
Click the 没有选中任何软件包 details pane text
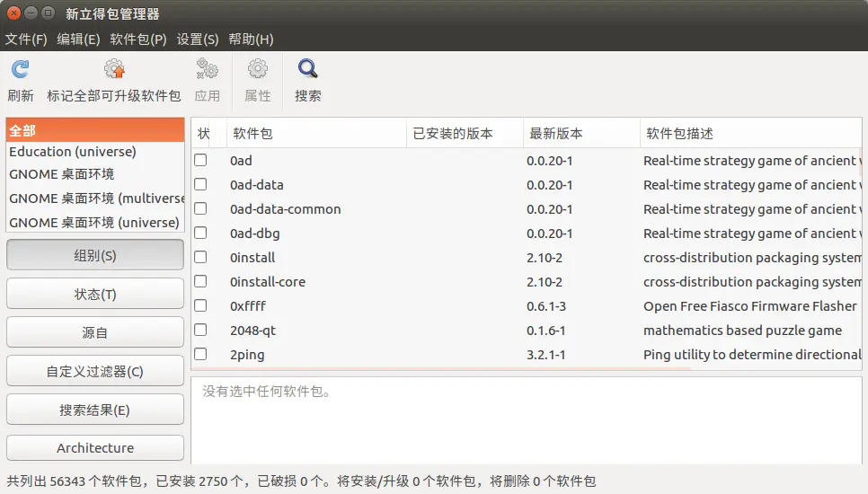[267, 392]
